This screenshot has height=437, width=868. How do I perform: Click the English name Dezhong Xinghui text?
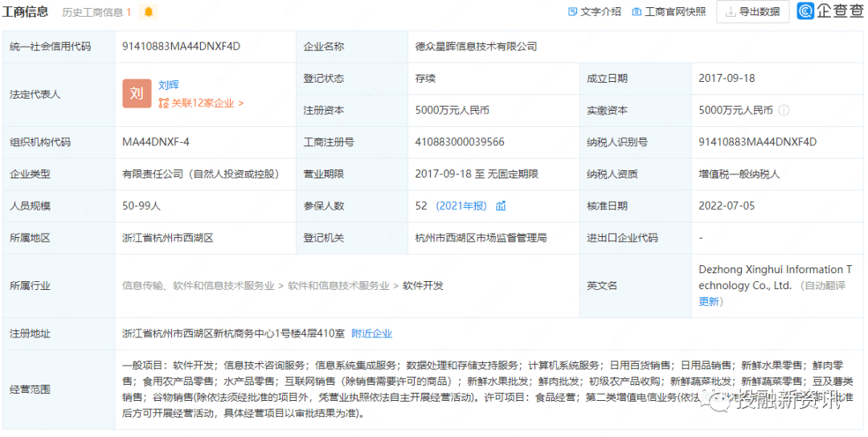(775, 278)
